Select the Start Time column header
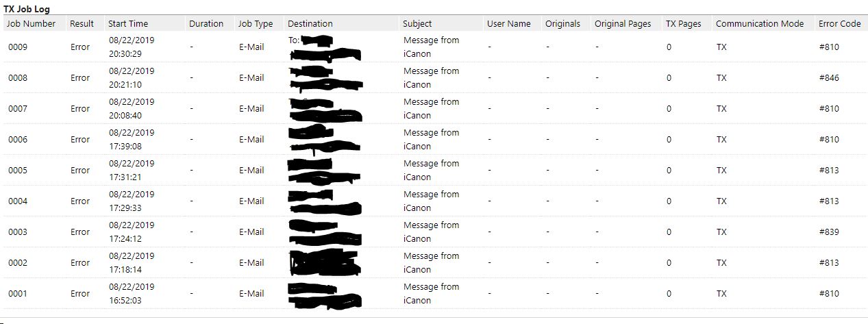This screenshot has height=324, width=868. [128, 23]
